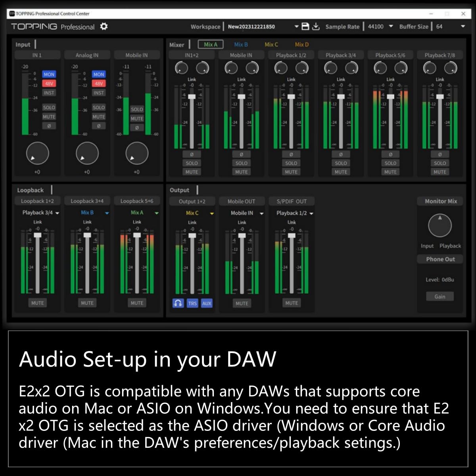Image resolution: width=476 pixels, height=476 pixels.
Task: Click the Gain button under Phone Out
Action: pos(440,296)
